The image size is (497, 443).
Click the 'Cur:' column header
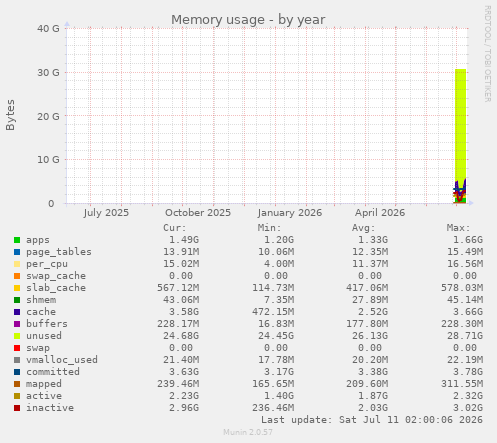point(175,228)
